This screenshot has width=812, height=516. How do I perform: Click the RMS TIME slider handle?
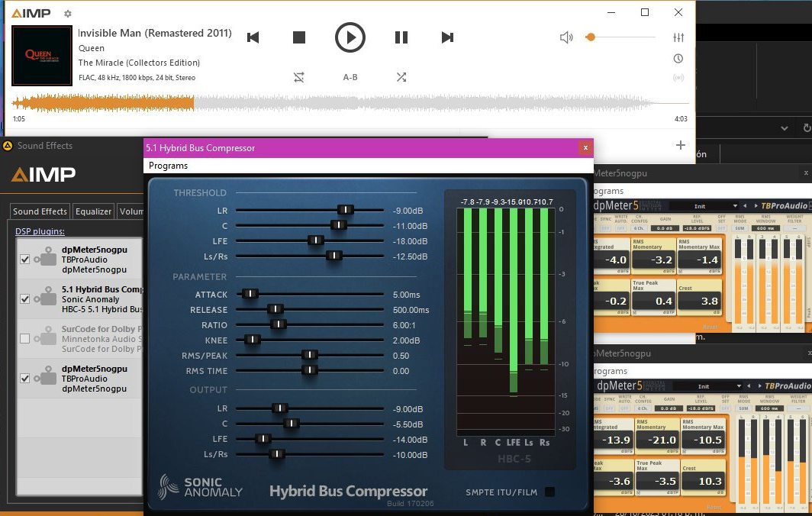309,370
